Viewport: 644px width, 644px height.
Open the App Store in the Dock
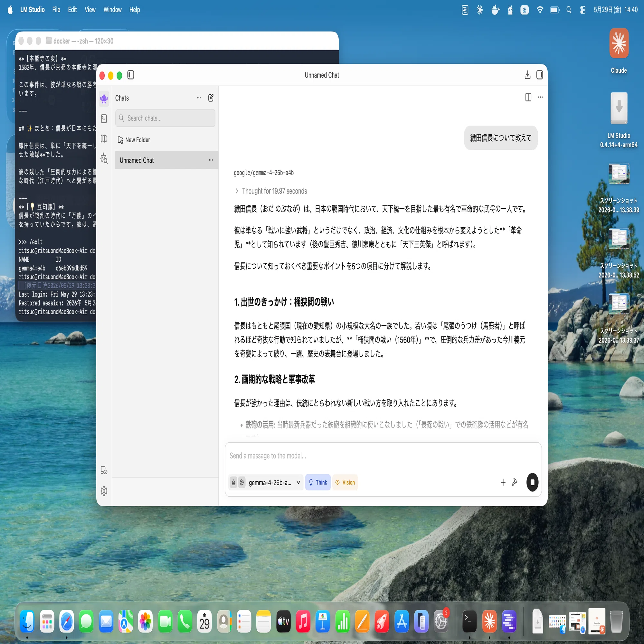402,621
